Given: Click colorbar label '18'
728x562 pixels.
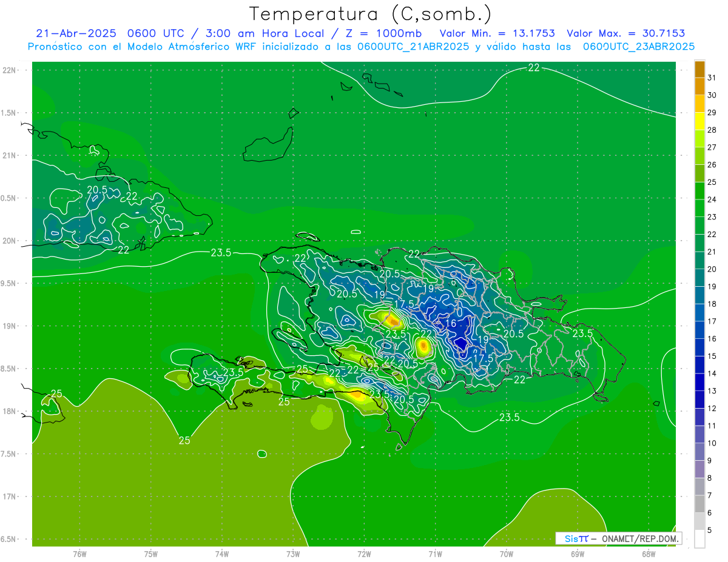Looking at the screenshot, I should [x=712, y=304].
